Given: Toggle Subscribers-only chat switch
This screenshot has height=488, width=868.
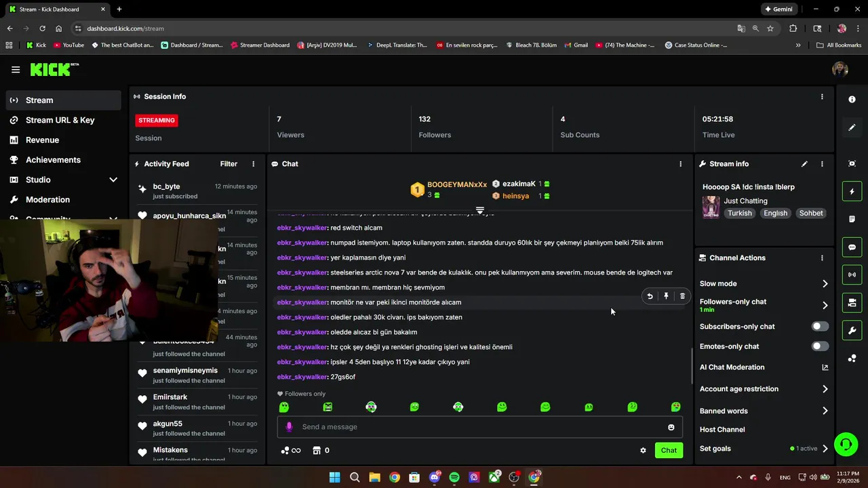Looking at the screenshot, I should pos(820,327).
